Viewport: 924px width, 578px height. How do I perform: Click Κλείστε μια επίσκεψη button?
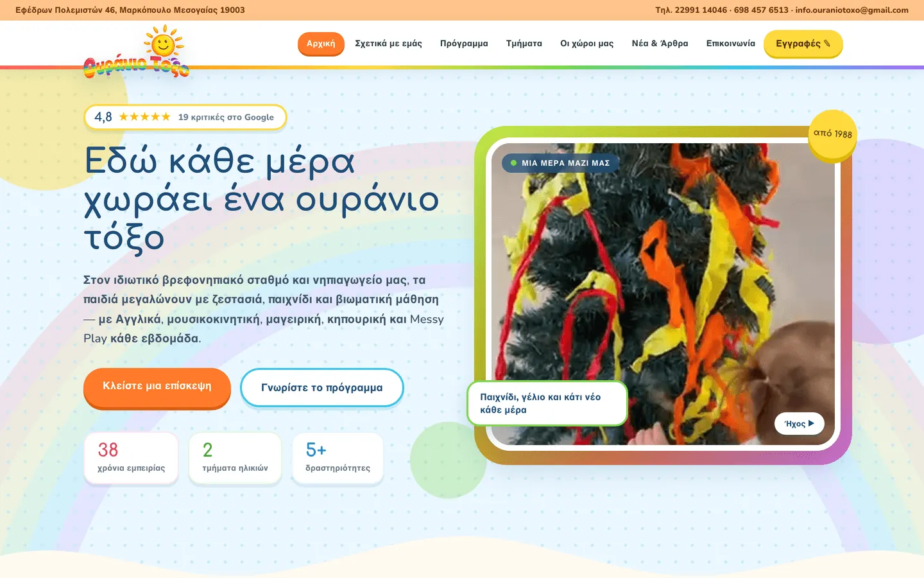coord(157,387)
